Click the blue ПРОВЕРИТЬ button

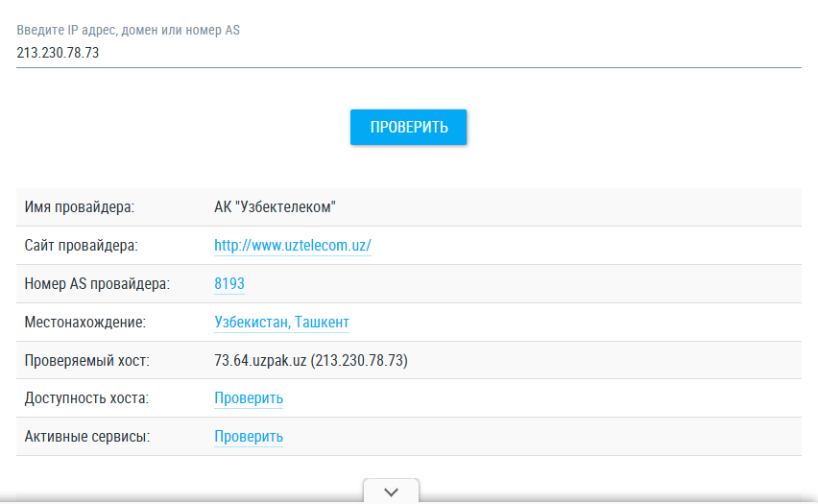pyautogui.click(x=408, y=127)
